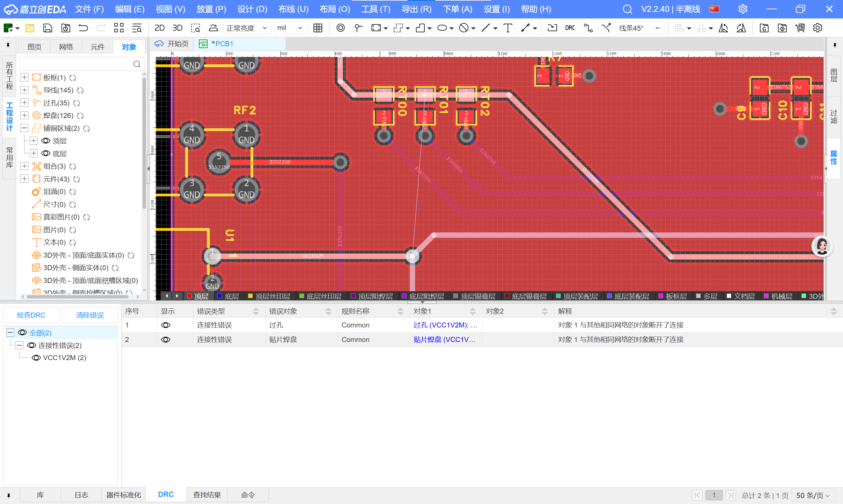Viewport: 843px width, 504px height.
Task: Open the 线条45° routing angle dropdown
Action: point(639,28)
